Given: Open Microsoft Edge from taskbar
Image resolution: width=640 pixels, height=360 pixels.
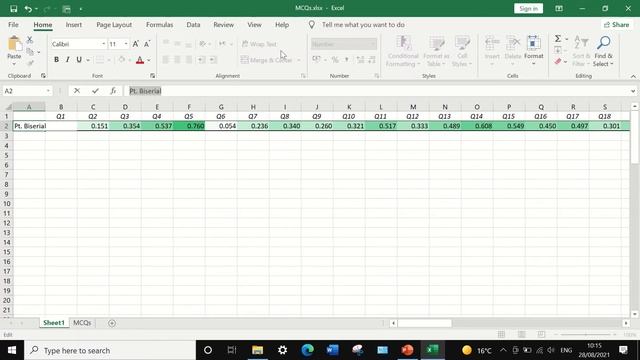Looking at the screenshot, I should tap(307, 350).
